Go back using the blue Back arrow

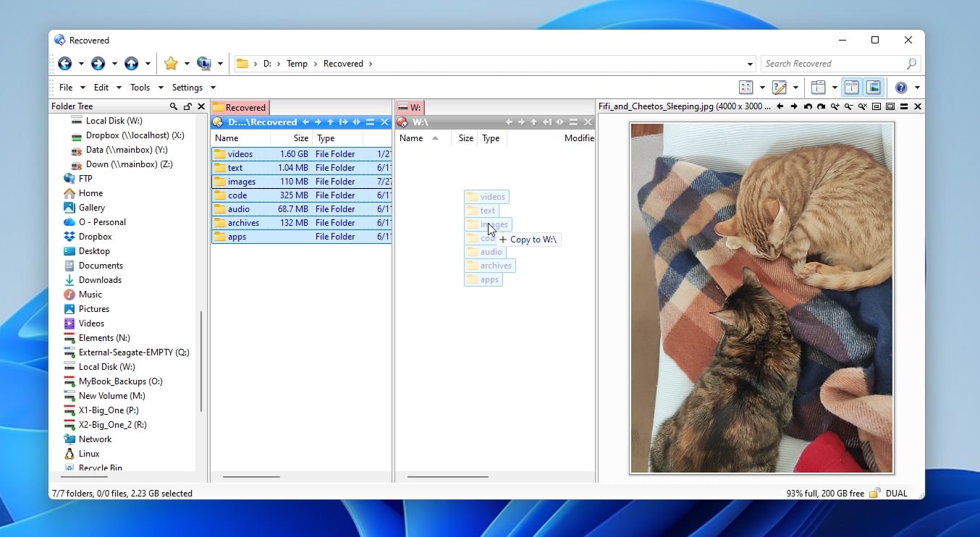65,64
